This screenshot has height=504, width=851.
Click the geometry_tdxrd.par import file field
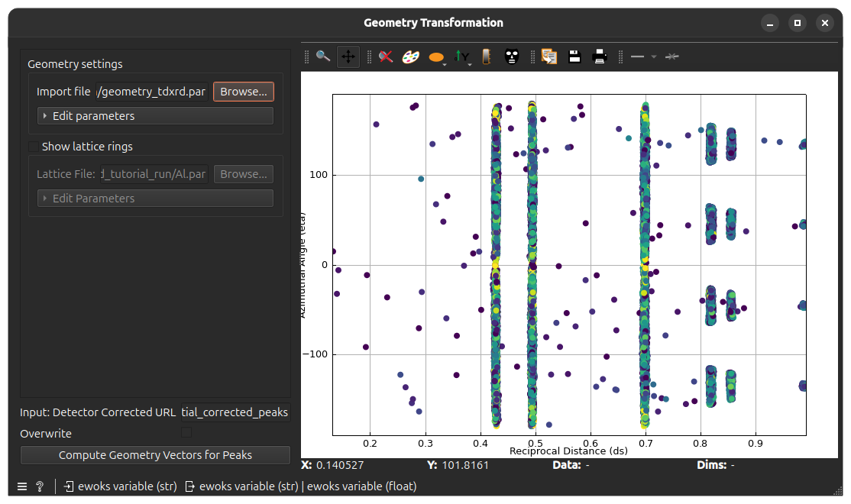pyautogui.click(x=152, y=92)
